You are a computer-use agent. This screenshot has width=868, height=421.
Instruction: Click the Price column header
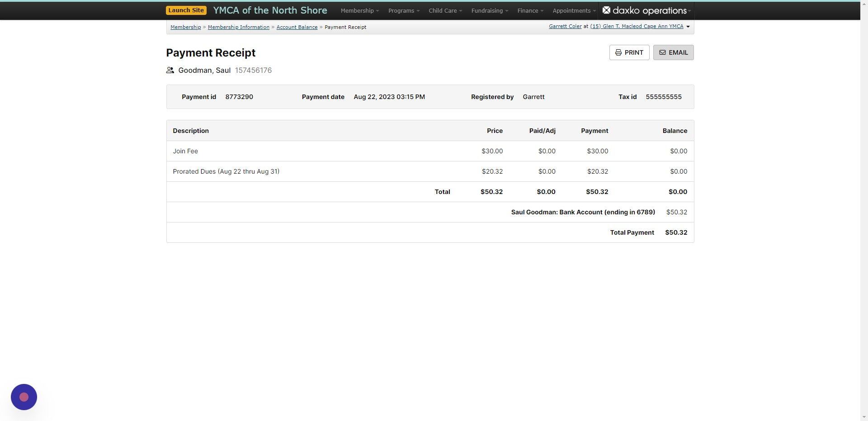coord(495,131)
